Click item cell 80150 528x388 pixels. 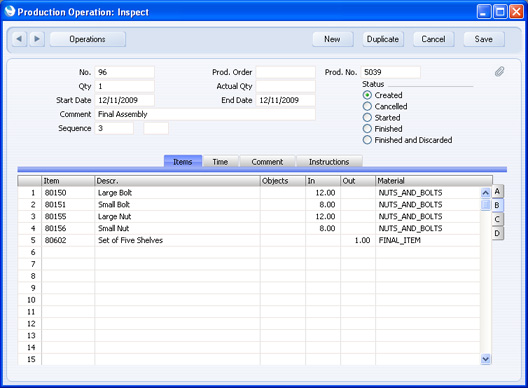[x=68, y=193]
